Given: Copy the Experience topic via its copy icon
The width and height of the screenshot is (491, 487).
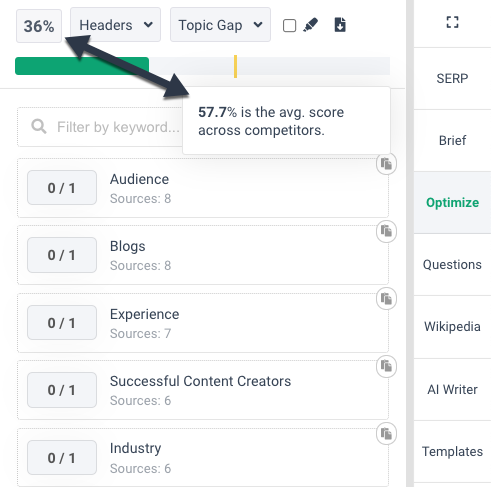Looking at the screenshot, I should click(386, 299).
